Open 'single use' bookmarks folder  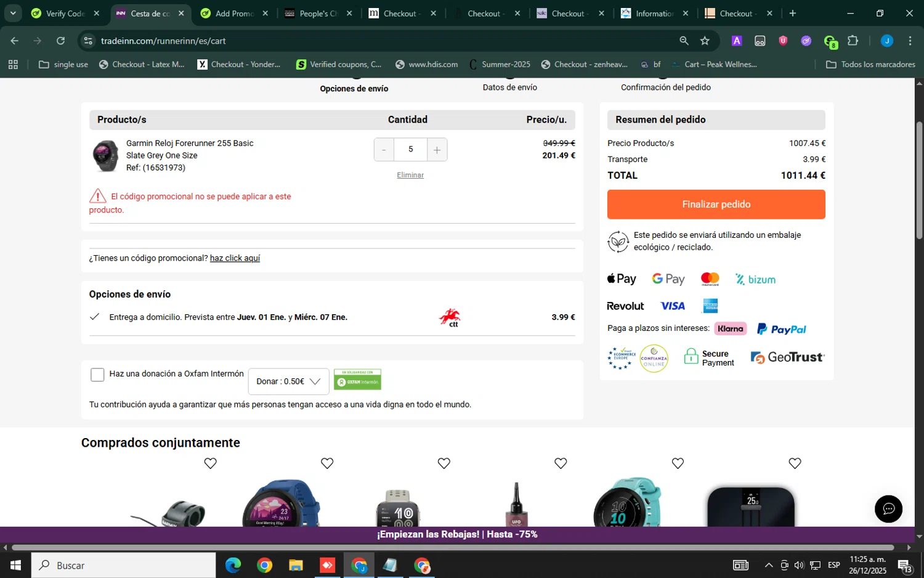pos(63,64)
